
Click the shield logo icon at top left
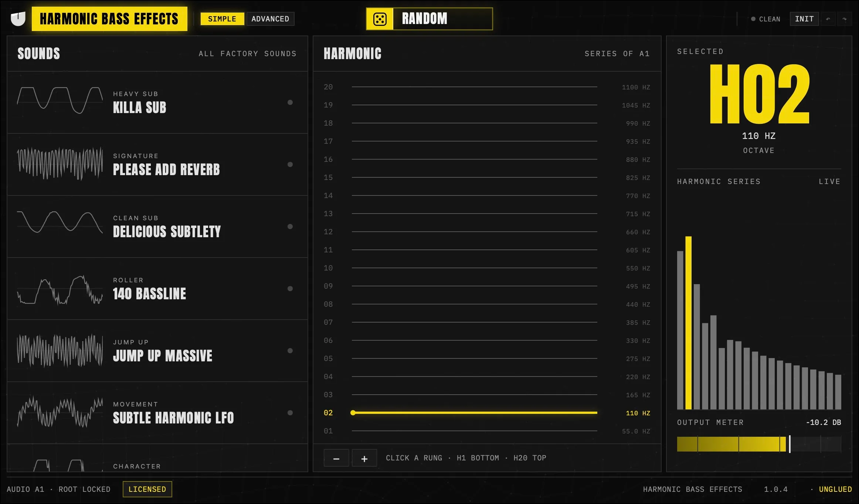coord(18,19)
